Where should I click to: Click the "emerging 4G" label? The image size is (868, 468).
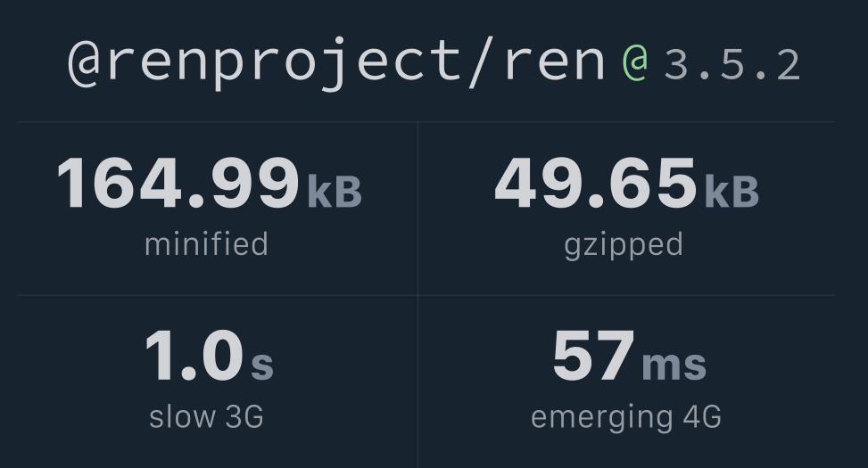click(x=625, y=416)
